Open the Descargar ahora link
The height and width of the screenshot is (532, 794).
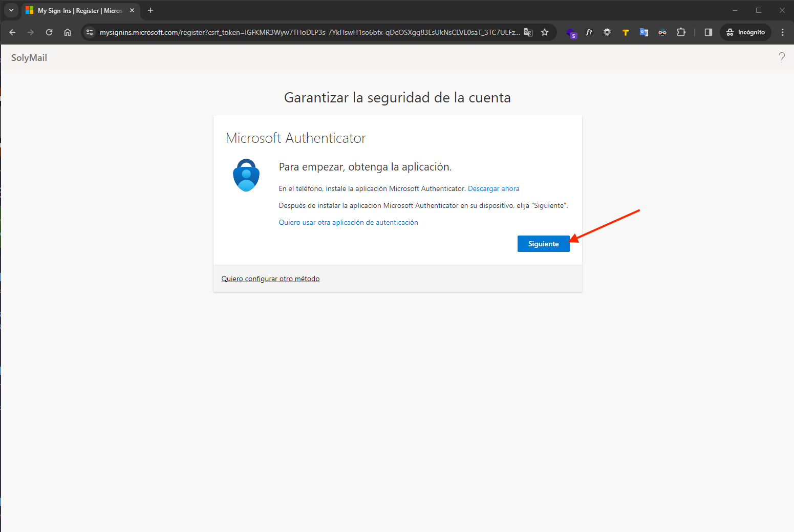pos(493,188)
